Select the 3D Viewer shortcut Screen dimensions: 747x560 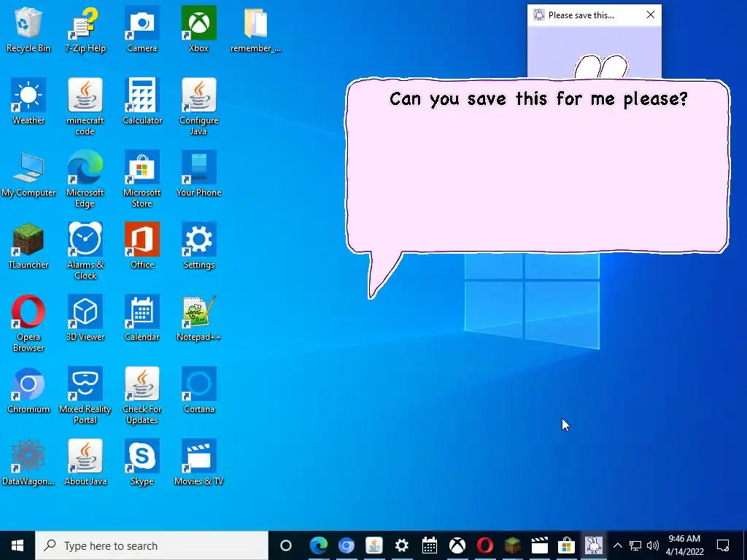point(85,318)
